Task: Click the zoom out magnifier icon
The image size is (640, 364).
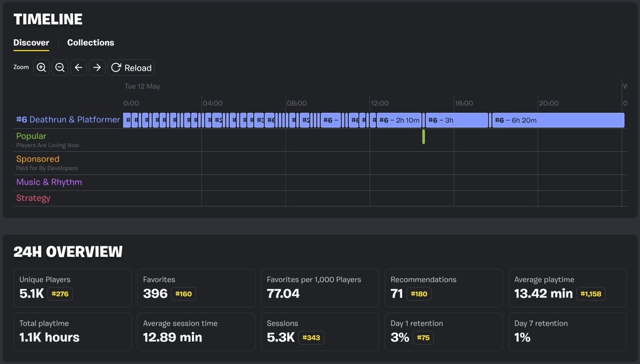Action: [60, 68]
